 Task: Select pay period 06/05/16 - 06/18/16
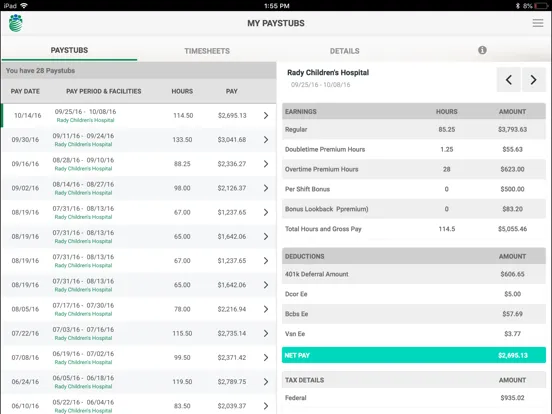click(x=83, y=378)
